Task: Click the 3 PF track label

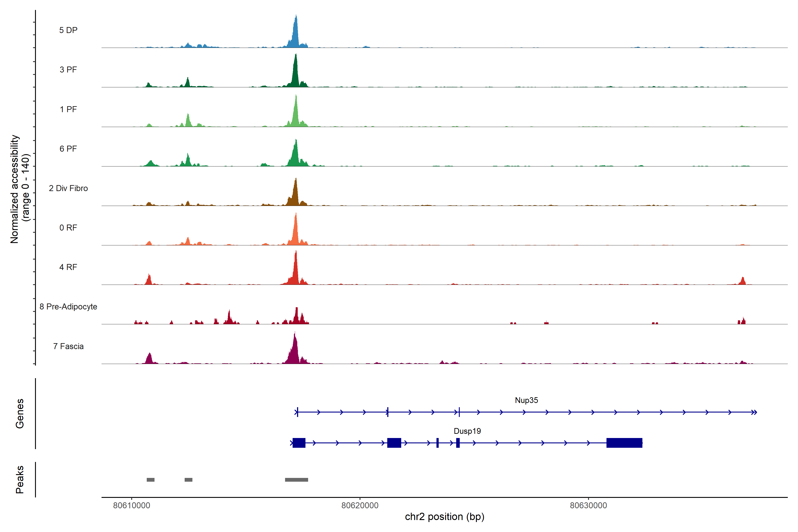Action: pos(68,70)
